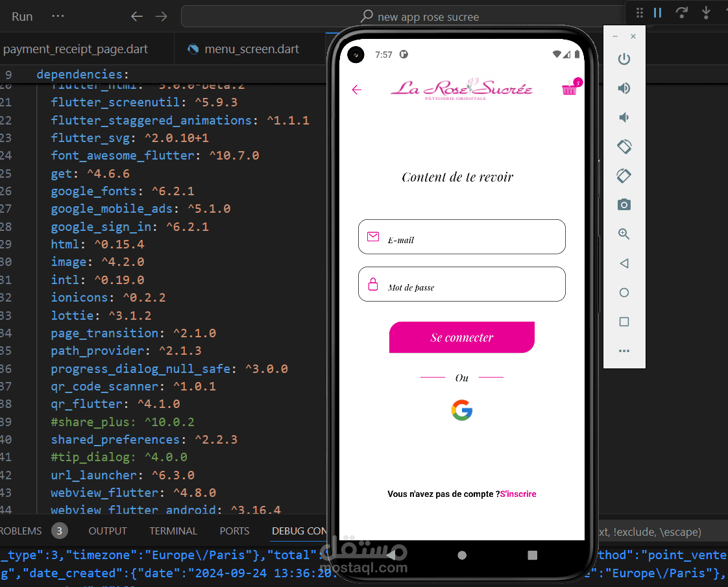Open the OUTPUT panel tab
The height and width of the screenshot is (587, 728).
[108, 531]
